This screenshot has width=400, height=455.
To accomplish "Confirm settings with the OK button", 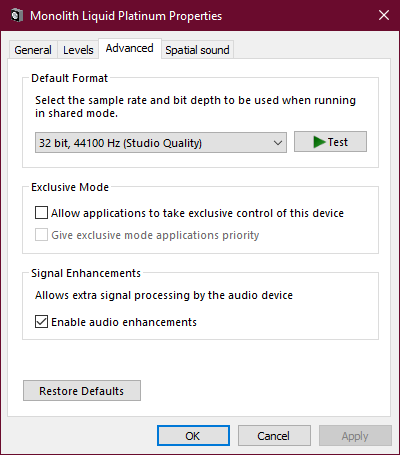I will (x=193, y=436).
